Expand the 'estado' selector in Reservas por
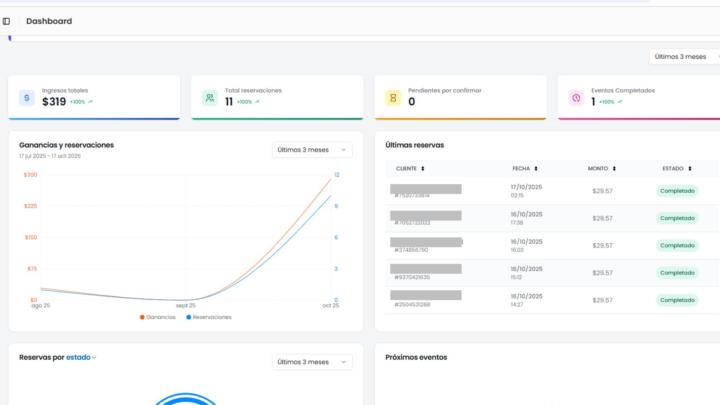The width and height of the screenshot is (720, 405). coord(81,357)
